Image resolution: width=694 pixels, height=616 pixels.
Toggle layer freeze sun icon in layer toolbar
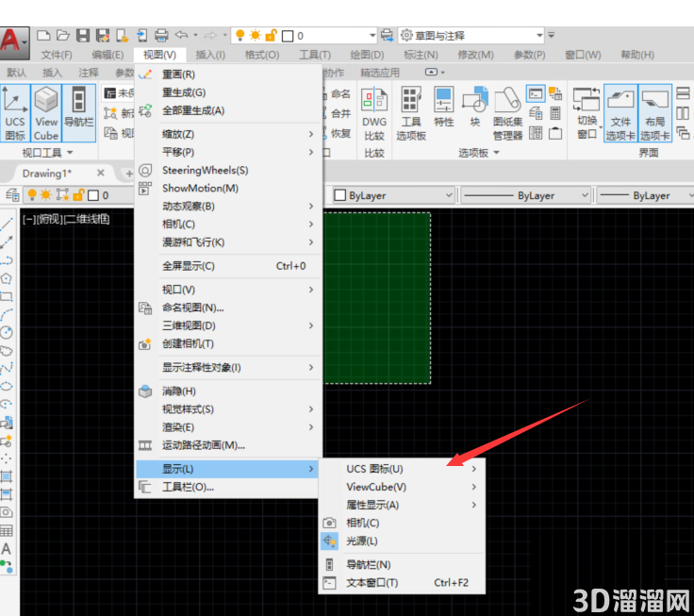click(x=46, y=195)
